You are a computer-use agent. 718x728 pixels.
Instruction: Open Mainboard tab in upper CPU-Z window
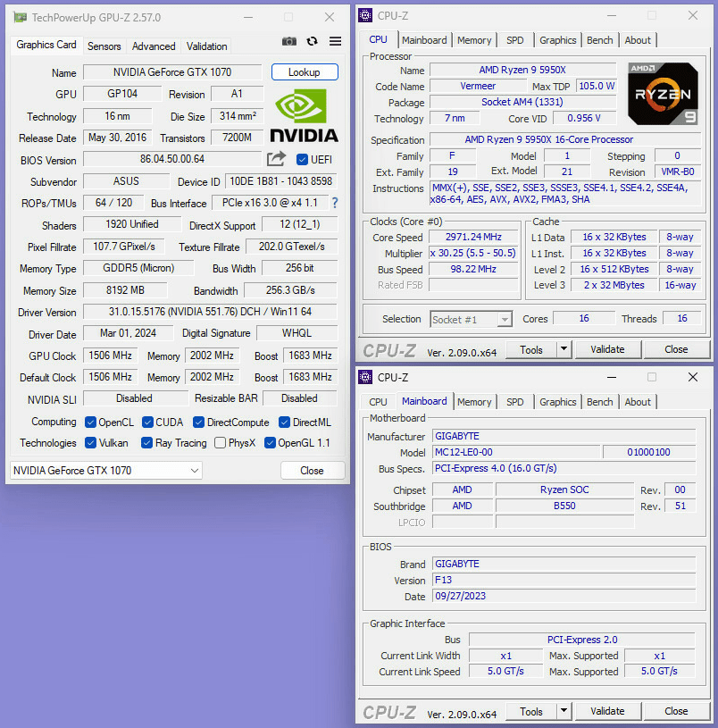(x=424, y=40)
